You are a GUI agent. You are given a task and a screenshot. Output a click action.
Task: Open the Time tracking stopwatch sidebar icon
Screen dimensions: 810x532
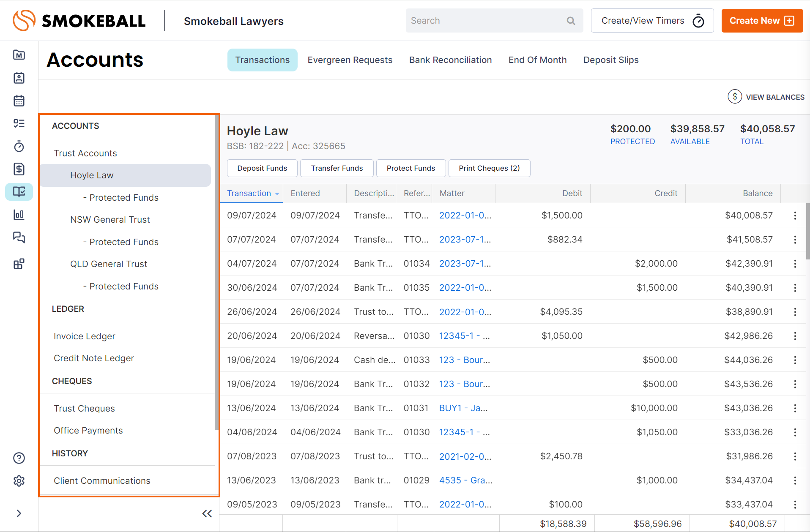[x=19, y=146]
